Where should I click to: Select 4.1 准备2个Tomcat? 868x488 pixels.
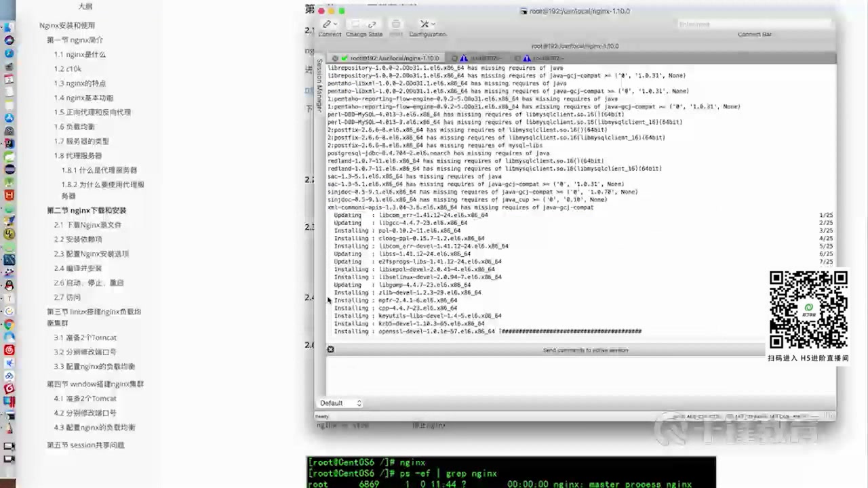pyautogui.click(x=85, y=399)
